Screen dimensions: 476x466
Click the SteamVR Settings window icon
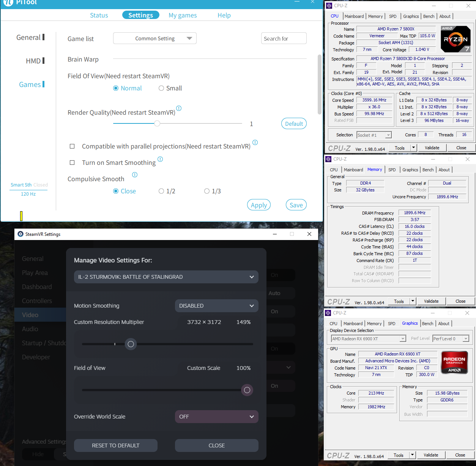coord(20,234)
